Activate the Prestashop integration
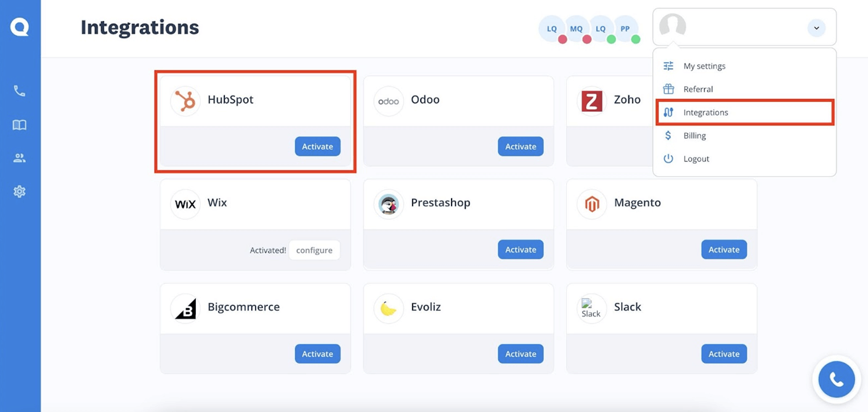 [521, 250]
